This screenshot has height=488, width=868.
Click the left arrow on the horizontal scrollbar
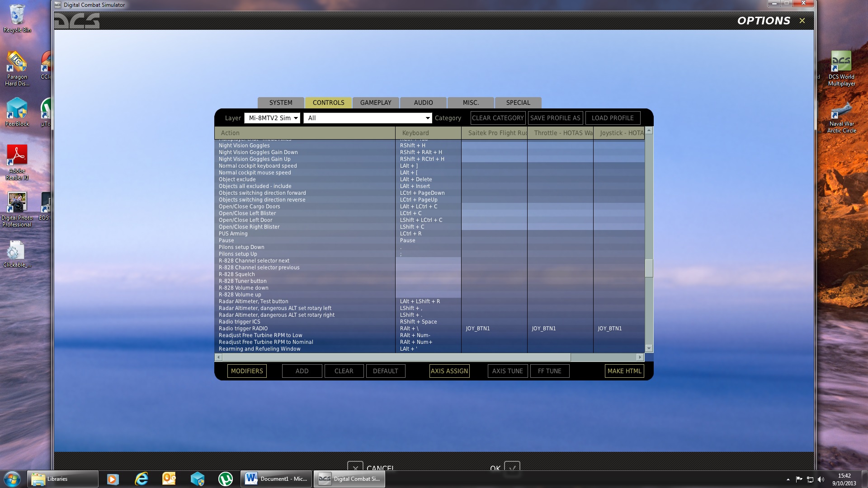[x=218, y=357]
